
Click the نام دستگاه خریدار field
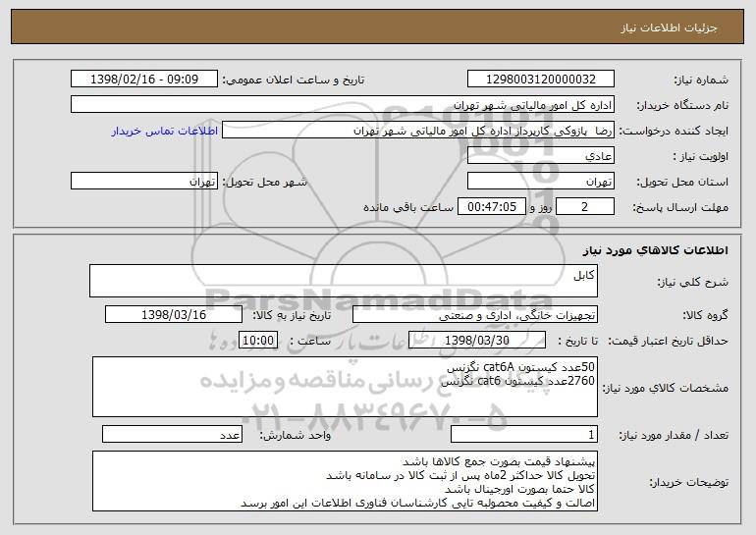click(x=343, y=105)
